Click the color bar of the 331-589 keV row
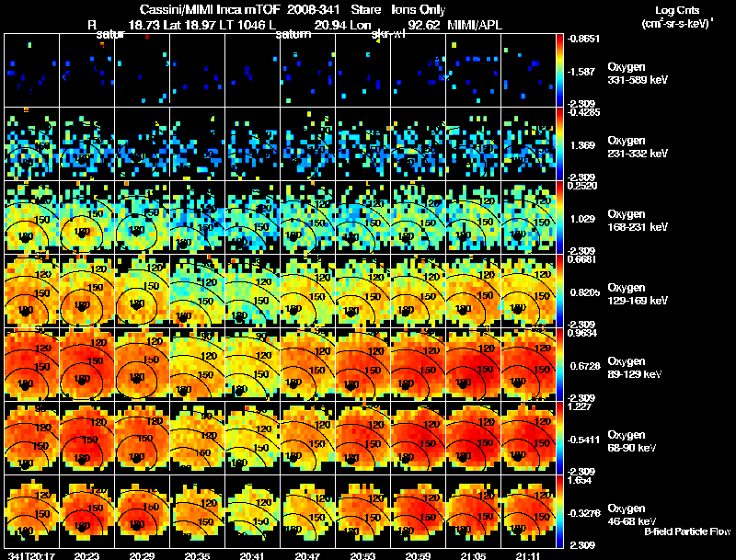The width and height of the screenshot is (736, 560). (559, 71)
